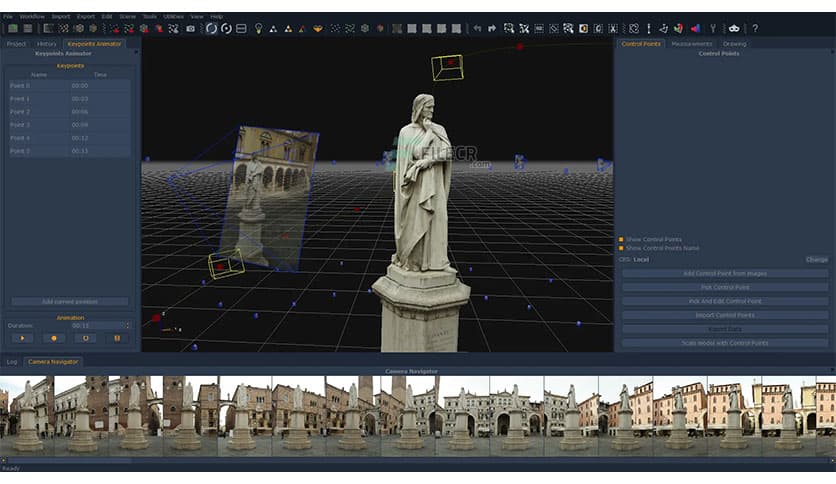The width and height of the screenshot is (836, 484).
Task: Click the VR headset icon in toolbar
Action: pyautogui.click(x=734, y=28)
